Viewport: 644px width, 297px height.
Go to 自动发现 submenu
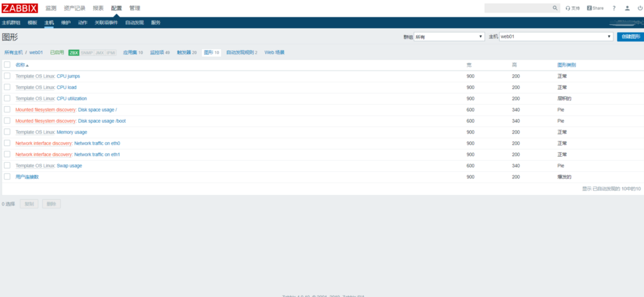pos(135,23)
